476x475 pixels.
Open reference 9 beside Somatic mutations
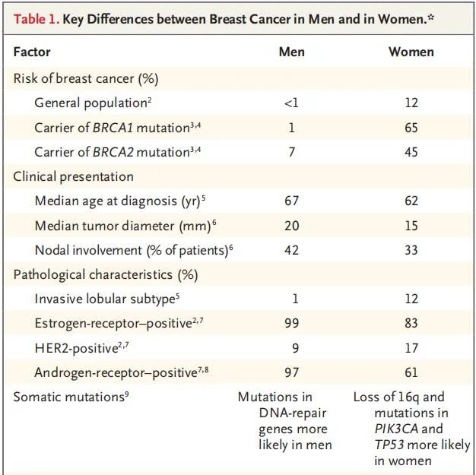point(126,394)
